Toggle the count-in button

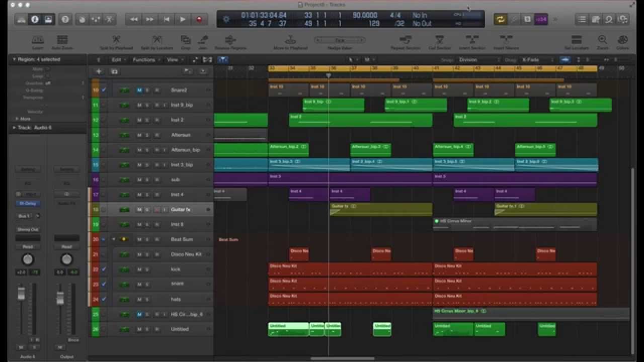tap(541, 20)
